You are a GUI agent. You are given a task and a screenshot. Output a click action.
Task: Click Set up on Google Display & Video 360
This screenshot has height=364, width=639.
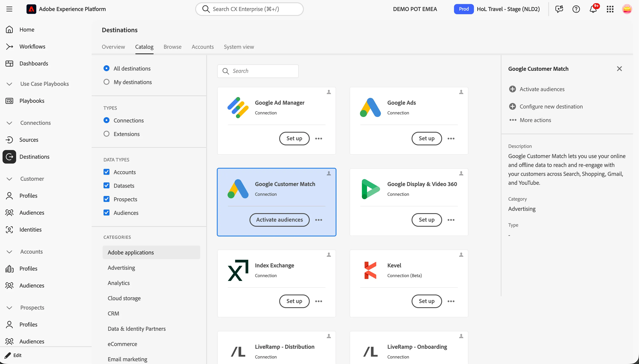(x=426, y=220)
